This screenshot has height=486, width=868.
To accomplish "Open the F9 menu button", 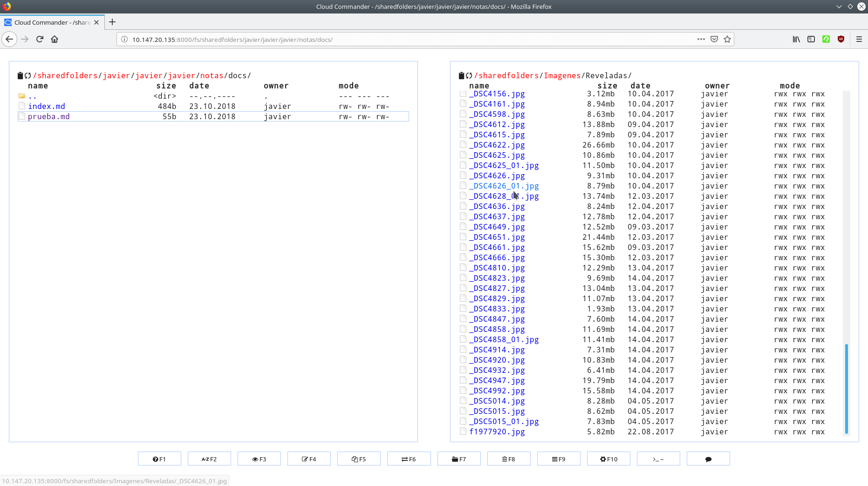I will point(559,459).
